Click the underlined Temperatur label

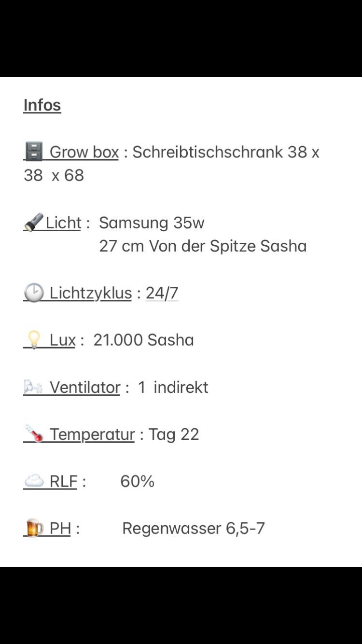pos(92,434)
